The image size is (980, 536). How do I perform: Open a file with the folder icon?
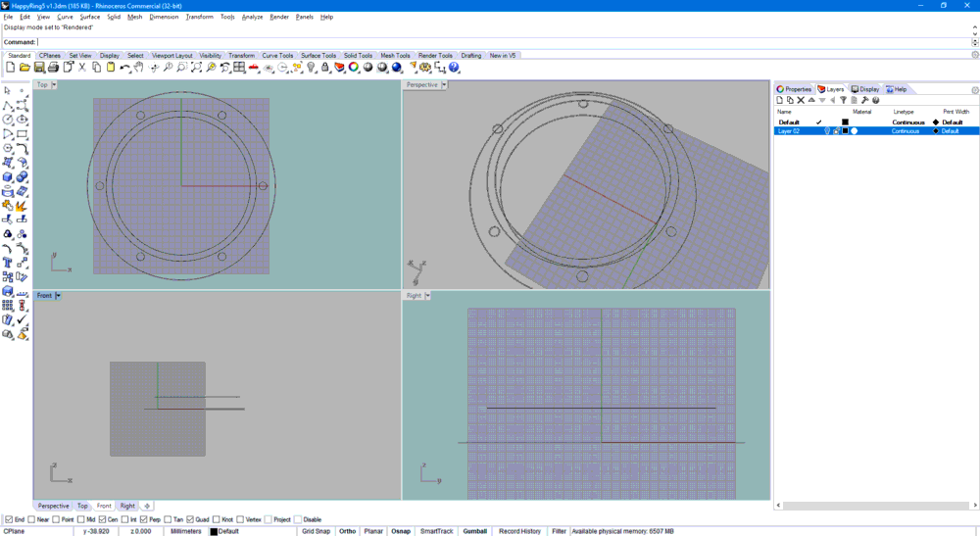click(24, 68)
